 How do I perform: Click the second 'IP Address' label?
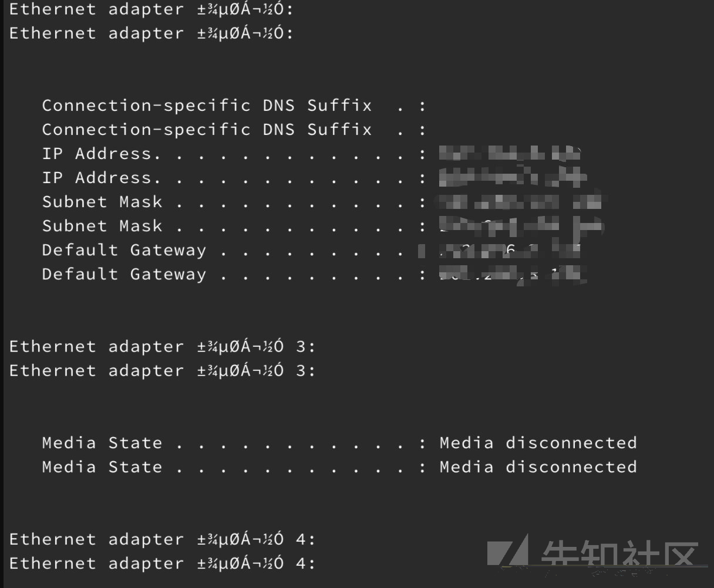[101, 178]
